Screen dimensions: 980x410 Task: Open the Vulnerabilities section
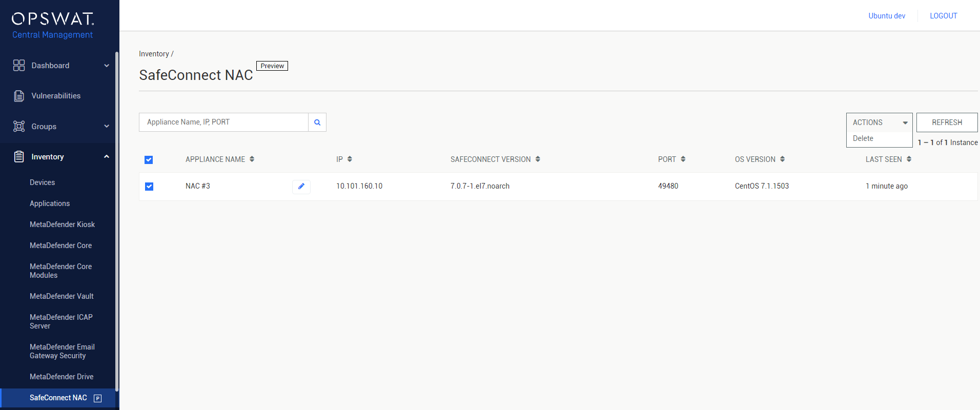56,96
